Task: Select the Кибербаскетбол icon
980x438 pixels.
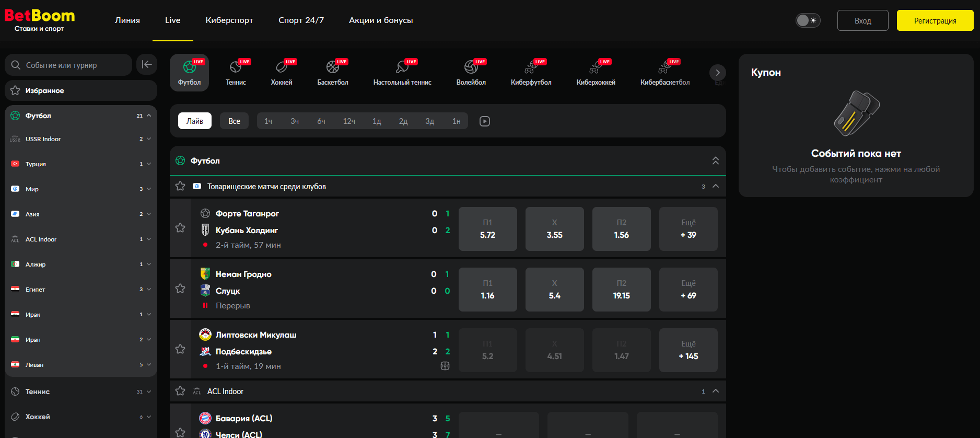Action: point(665,73)
